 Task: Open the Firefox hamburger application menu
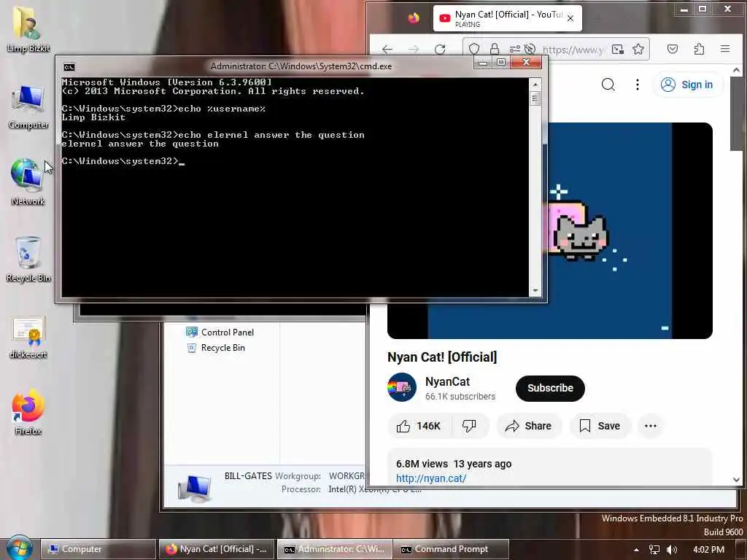coord(725,49)
